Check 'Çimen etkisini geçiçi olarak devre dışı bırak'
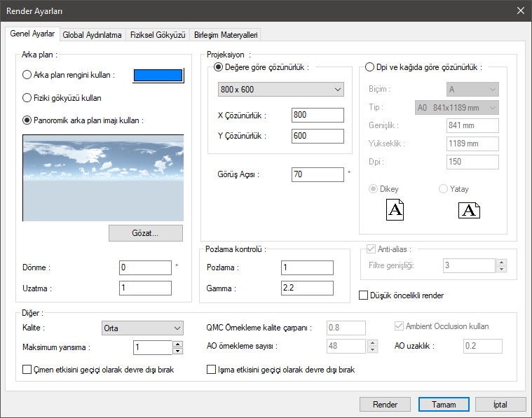 27,370
